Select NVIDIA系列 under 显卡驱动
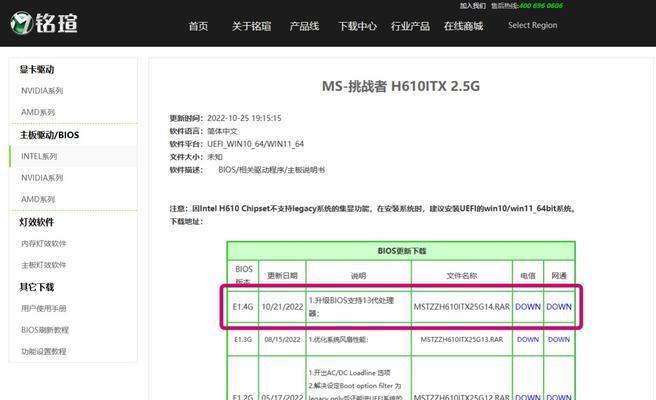 tap(42, 91)
